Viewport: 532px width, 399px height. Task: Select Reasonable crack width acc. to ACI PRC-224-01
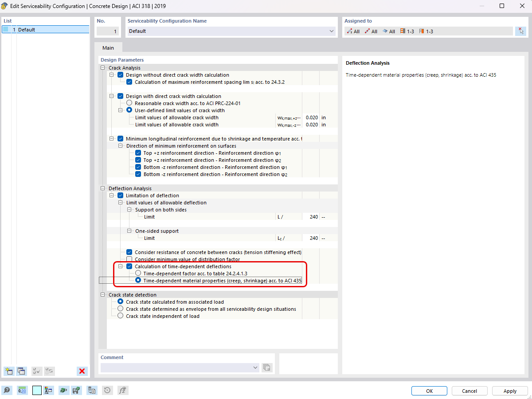pyautogui.click(x=129, y=103)
